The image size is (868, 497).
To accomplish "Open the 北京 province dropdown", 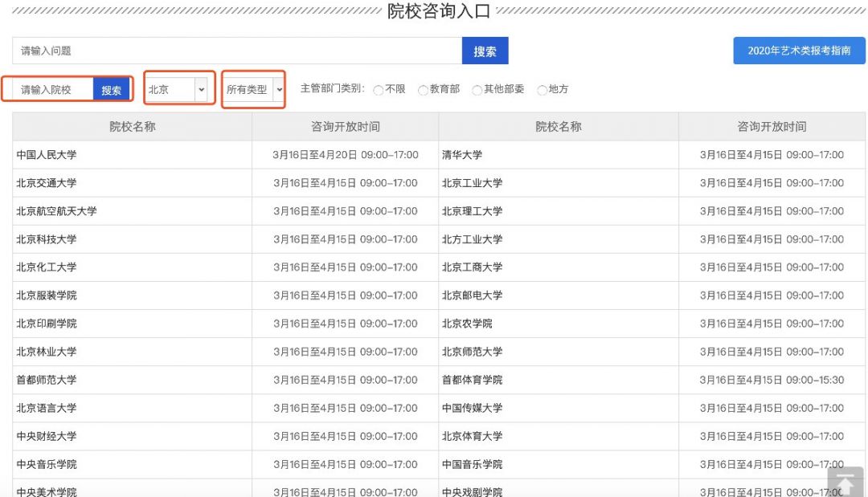I will [x=177, y=89].
